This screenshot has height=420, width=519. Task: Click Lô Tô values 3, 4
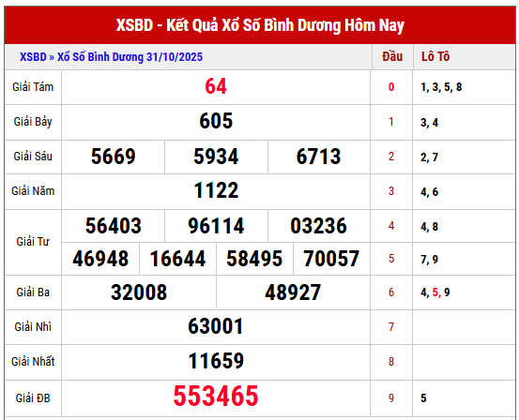point(429,123)
